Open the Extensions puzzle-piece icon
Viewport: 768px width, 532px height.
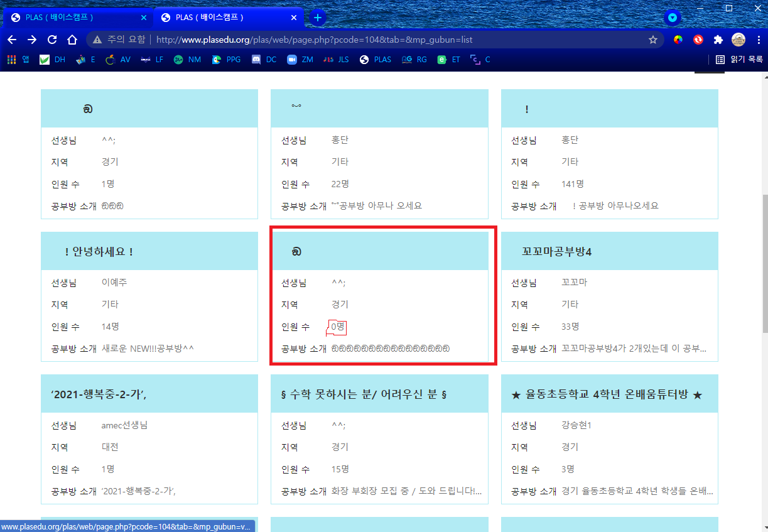(x=718, y=40)
